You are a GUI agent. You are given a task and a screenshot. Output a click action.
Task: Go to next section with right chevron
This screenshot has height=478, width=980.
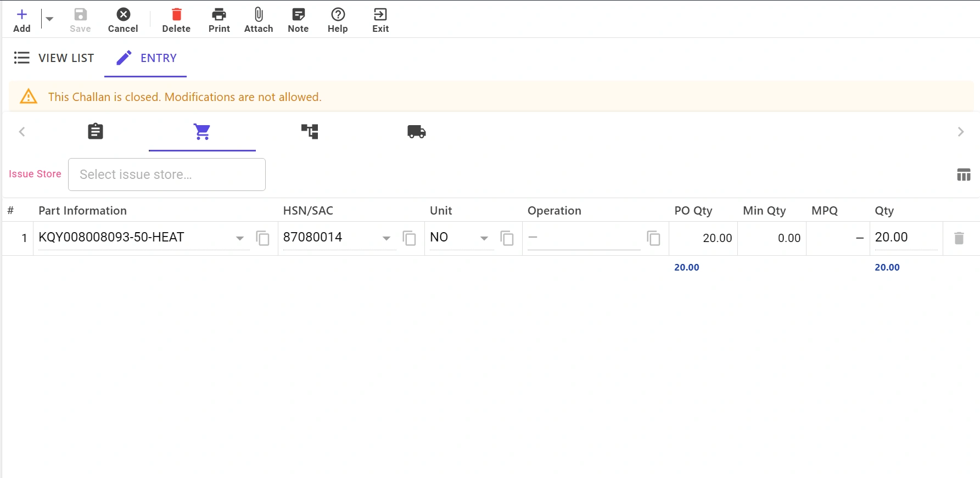click(961, 132)
